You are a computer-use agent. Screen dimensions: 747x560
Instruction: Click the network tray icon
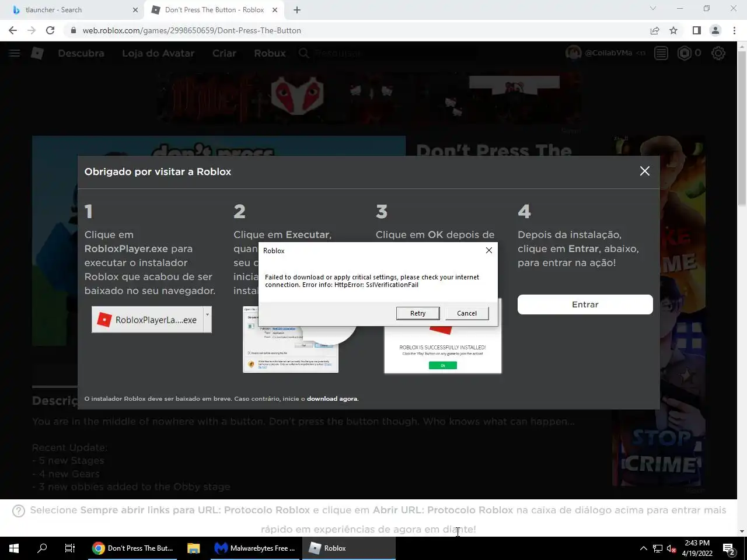pos(658,548)
